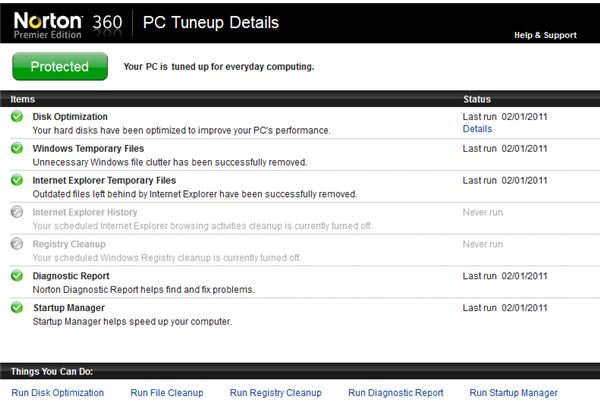This screenshot has height=401, width=600.
Task: Click the check icon beside Internet Explorer Temporary Files
Action: [x=17, y=180]
